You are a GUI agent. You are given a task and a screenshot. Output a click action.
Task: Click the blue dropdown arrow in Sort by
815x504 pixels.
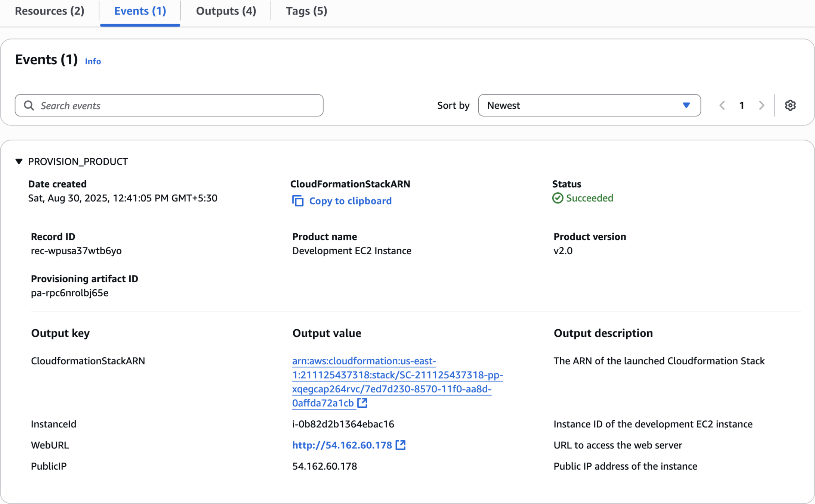(686, 105)
